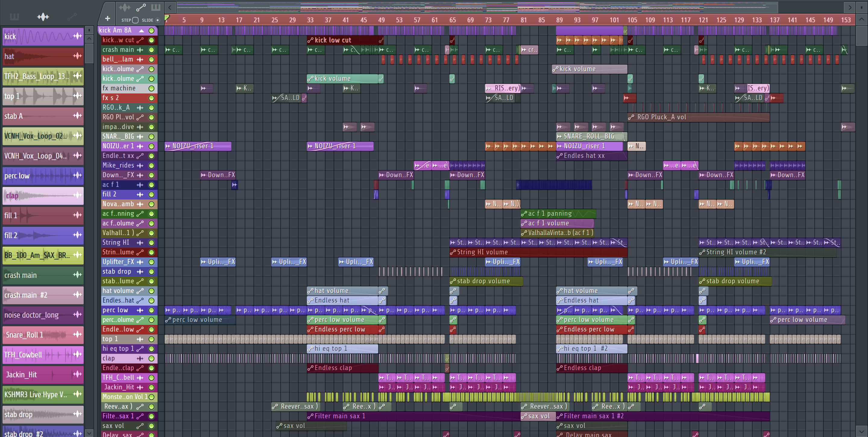Select the ac f 1 panning clip
This screenshot has width=868, height=437.
point(558,214)
